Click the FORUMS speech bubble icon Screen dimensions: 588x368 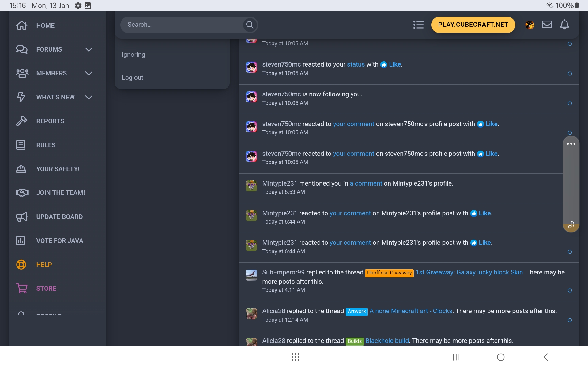coord(22,49)
